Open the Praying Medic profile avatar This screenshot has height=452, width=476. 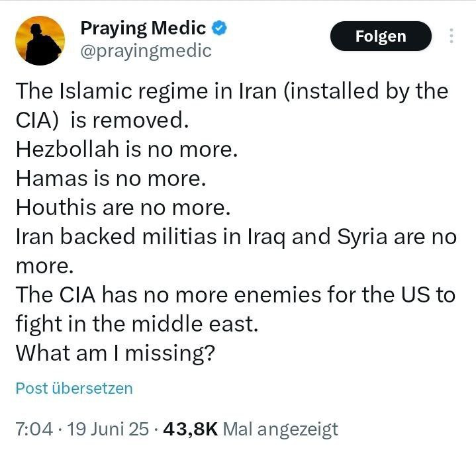tap(40, 40)
